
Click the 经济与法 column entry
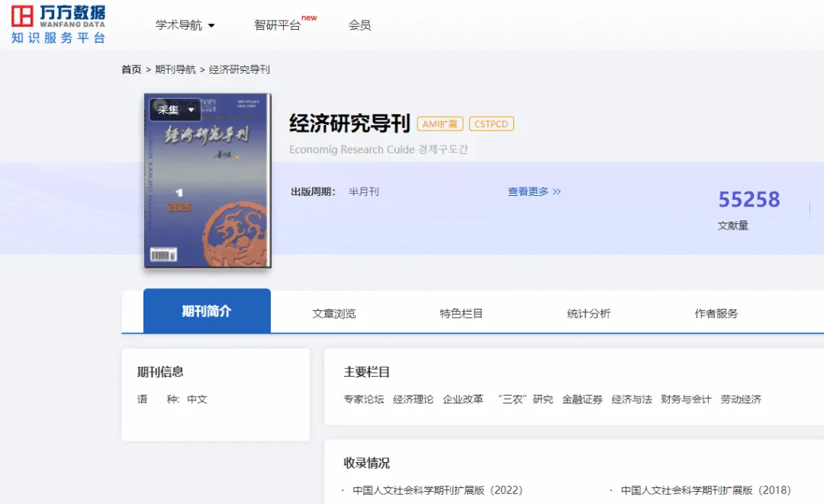632,400
